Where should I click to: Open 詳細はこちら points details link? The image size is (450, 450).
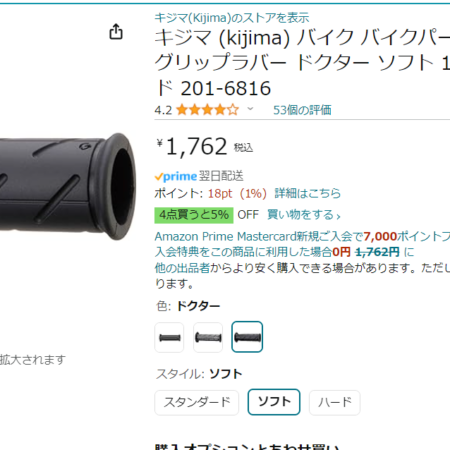(307, 193)
